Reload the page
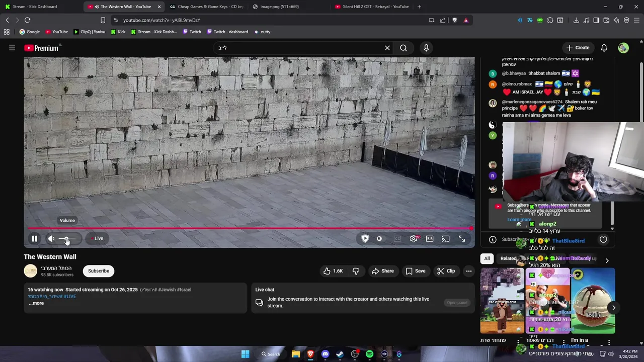This screenshot has height=362, width=644. (x=27, y=20)
